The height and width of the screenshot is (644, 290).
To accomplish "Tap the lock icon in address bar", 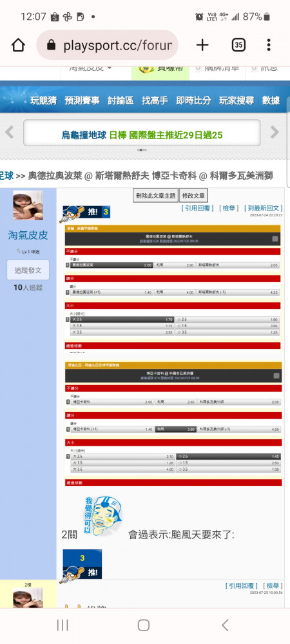I will click(x=52, y=45).
